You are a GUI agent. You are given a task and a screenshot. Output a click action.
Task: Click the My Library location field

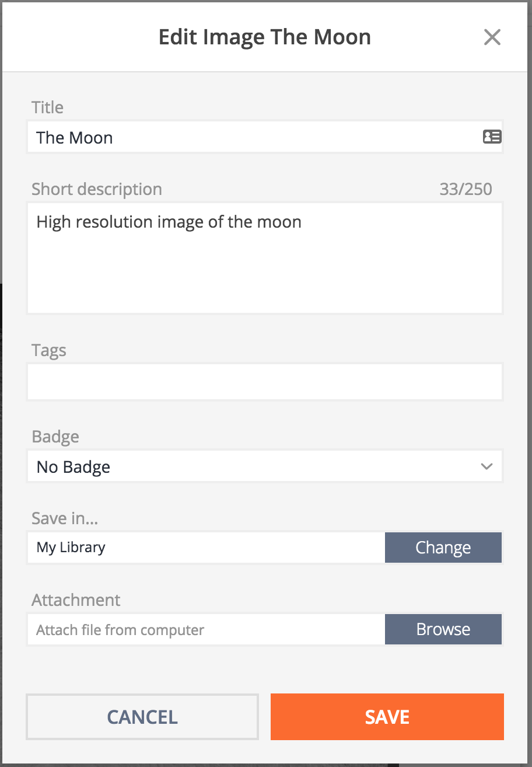pos(206,548)
